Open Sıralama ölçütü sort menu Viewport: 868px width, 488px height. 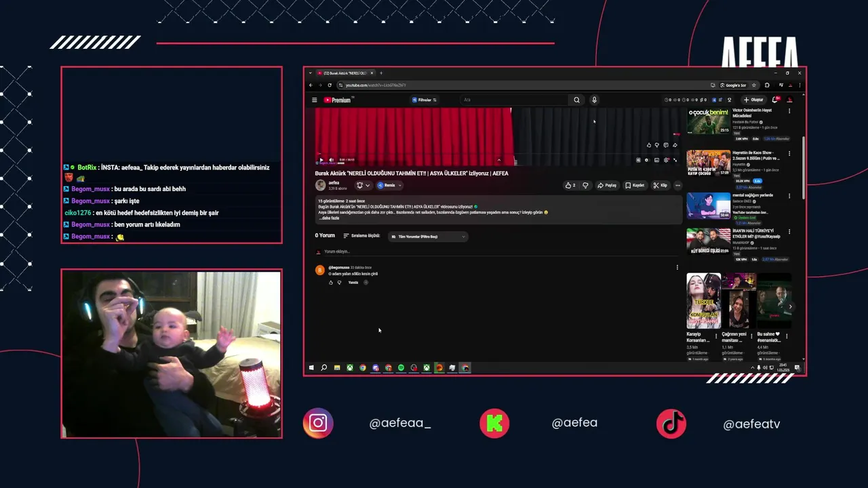coord(361,236)
